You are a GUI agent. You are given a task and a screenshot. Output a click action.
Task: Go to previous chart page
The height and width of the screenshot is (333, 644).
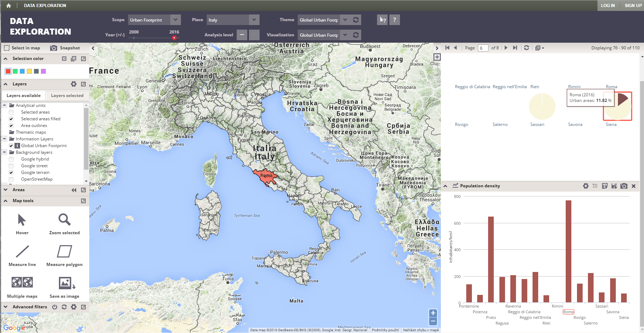pyautogui.click(x=455, y=48)
